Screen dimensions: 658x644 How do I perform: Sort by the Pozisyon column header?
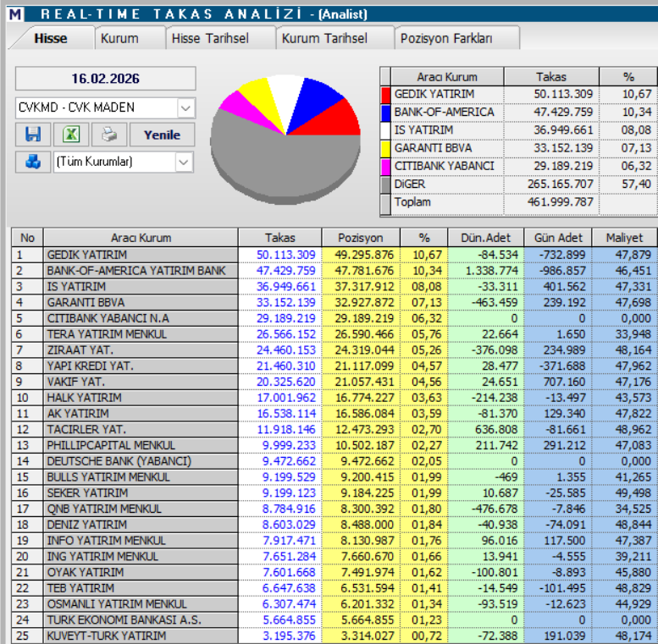(361, 238)
